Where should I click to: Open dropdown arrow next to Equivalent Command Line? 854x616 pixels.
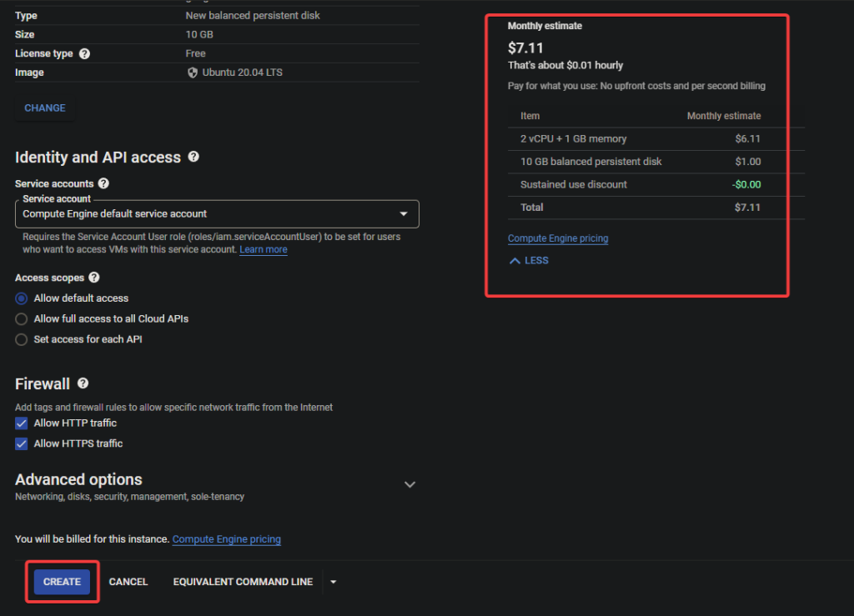tap(334, 582)
